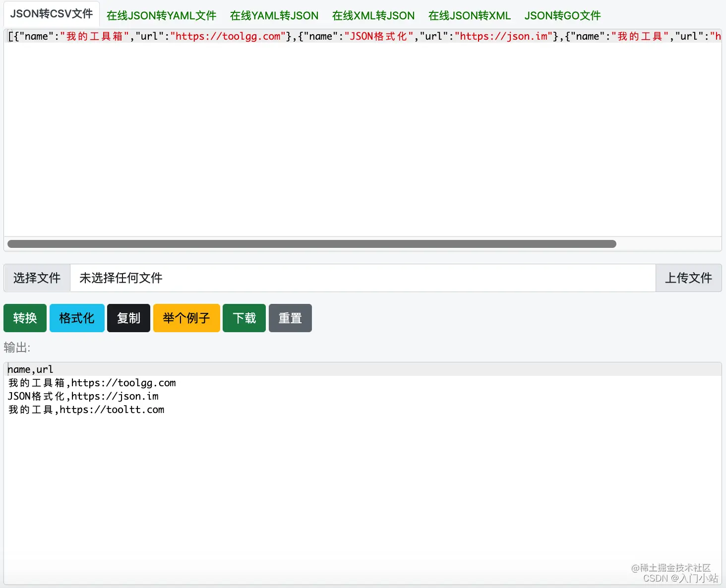The width and height of the screenshot is (726, 588).
Task: Click the output row '我的工具,https://tooltt.com'
Action: [x=86, y=410]
